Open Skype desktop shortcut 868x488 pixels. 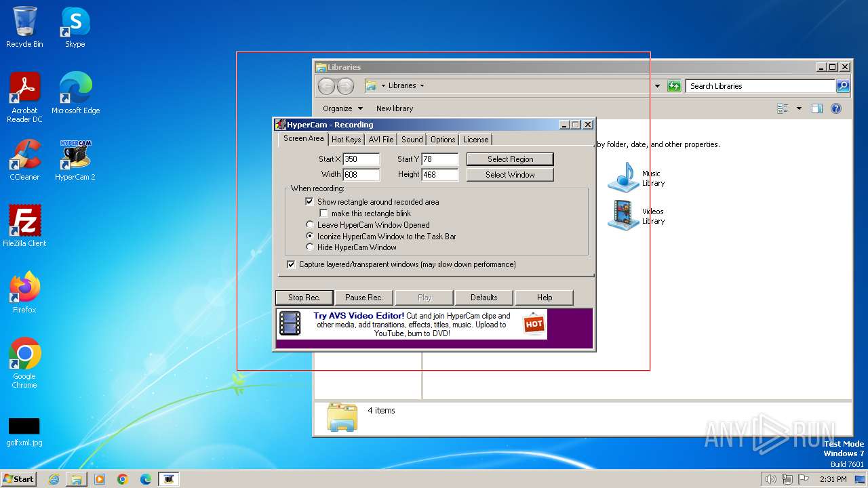click(x=75, y=27)
